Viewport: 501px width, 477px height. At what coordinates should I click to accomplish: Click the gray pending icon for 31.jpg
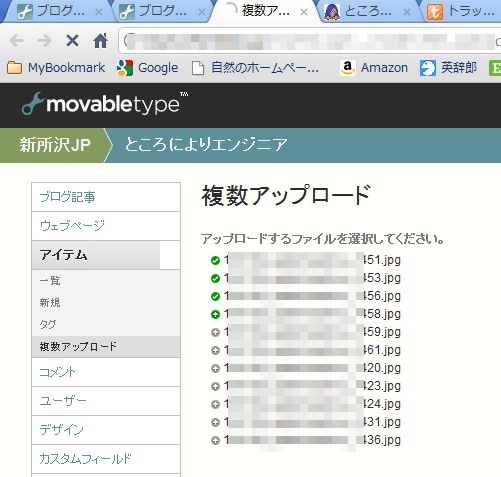point(215,422)
